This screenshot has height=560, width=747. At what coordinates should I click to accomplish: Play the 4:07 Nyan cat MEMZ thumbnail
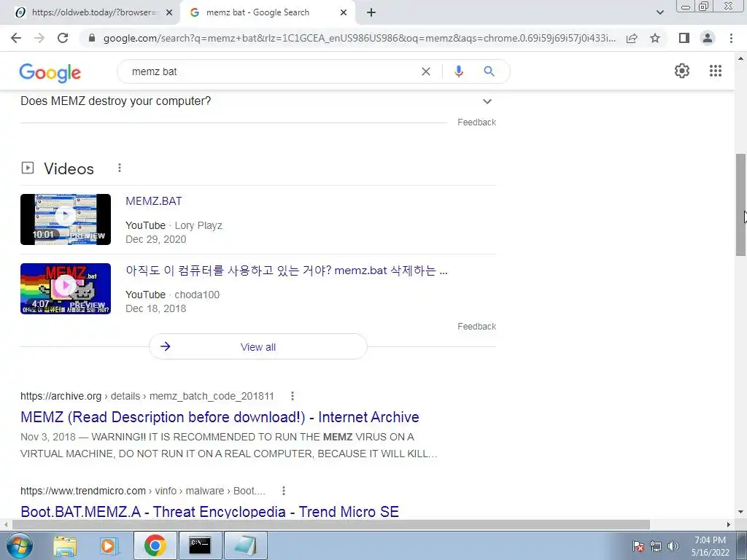(x=66, y=289)
